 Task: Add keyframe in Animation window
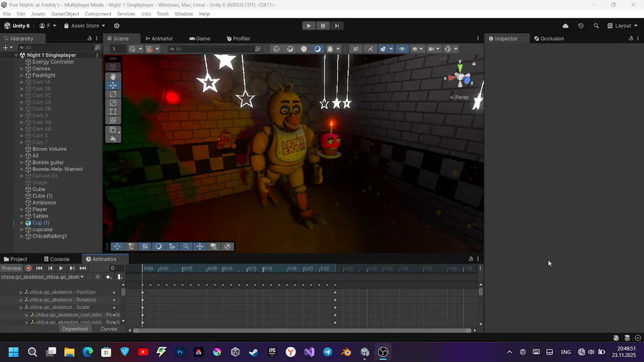[x=109, y=277]
